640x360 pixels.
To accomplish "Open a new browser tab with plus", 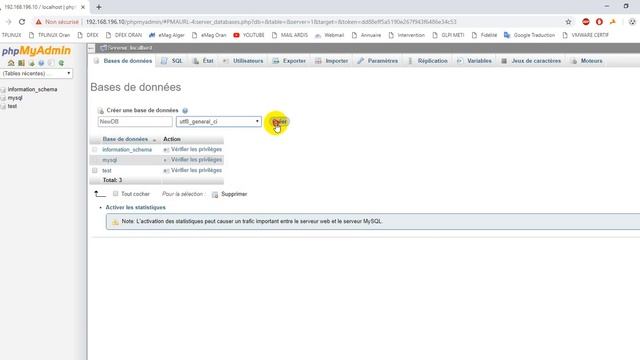I will pos(99,7).
